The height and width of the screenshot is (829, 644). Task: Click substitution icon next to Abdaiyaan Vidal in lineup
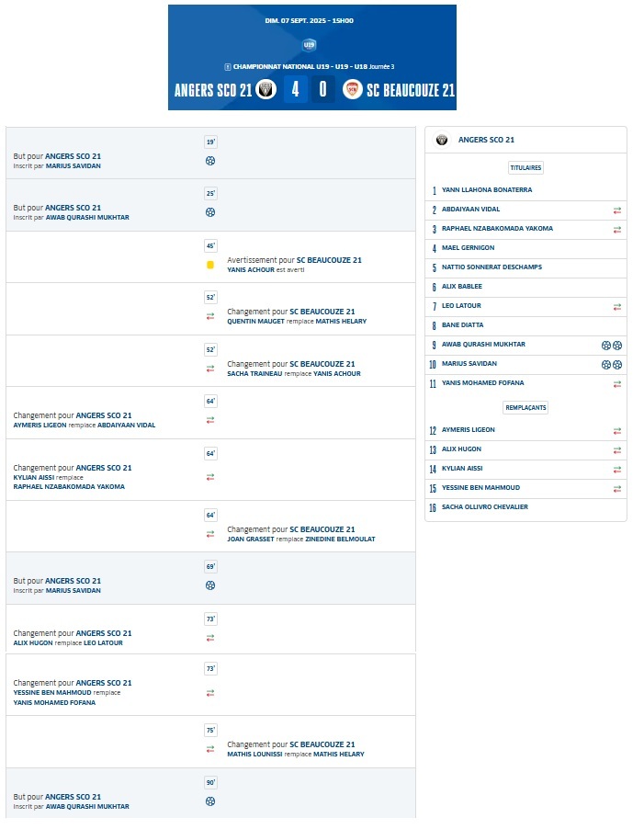coord(617,210)
